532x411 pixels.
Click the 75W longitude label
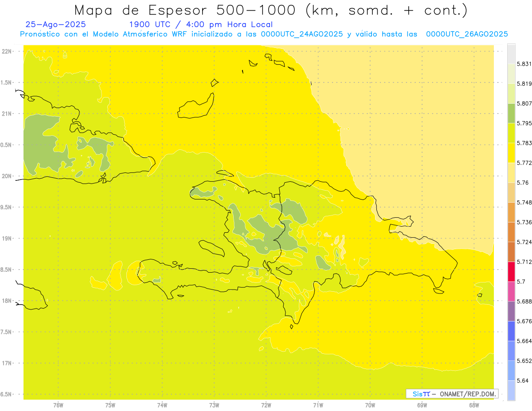(110, 405)
